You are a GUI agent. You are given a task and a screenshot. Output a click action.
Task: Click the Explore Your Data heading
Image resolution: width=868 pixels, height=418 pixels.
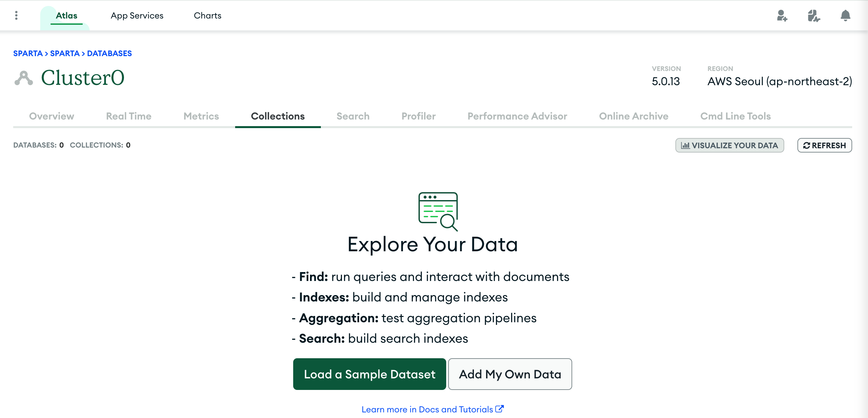coord(433,244)
